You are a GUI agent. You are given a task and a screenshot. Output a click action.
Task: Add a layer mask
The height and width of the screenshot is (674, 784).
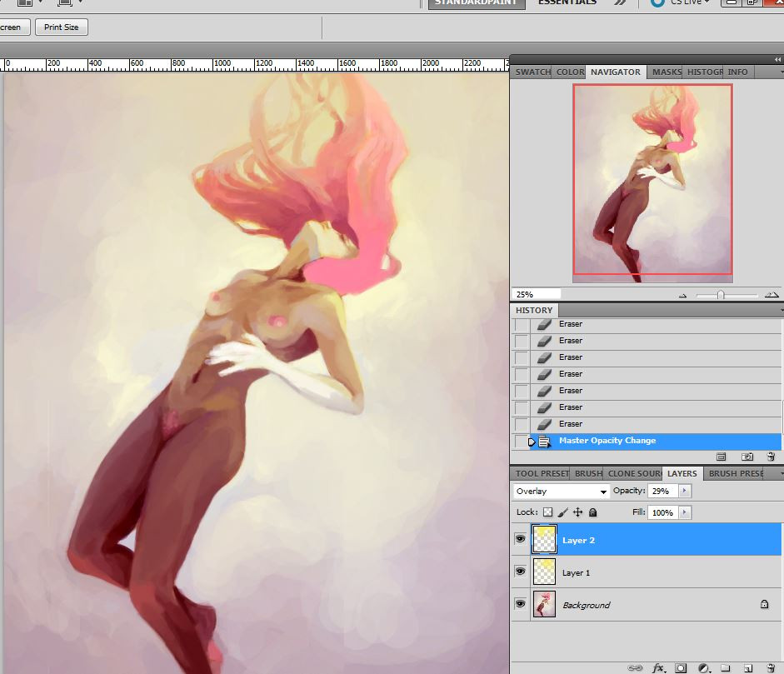coord(681,668)
